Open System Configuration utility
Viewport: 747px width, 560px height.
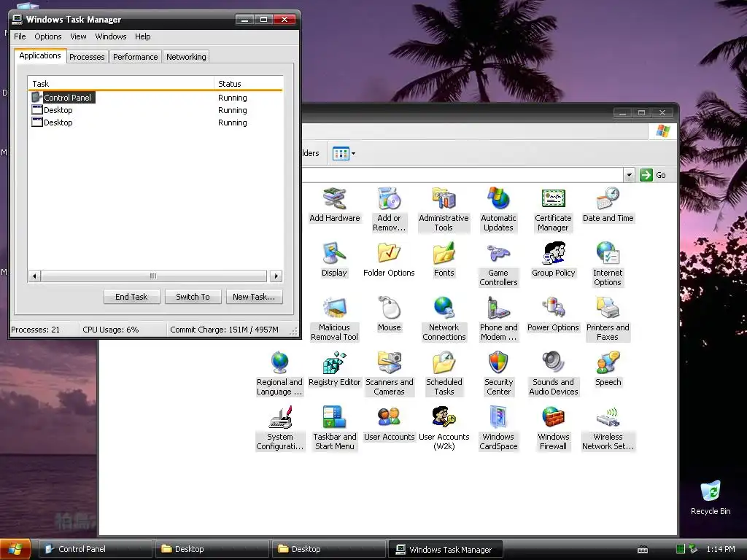click(x=279, y=429)
